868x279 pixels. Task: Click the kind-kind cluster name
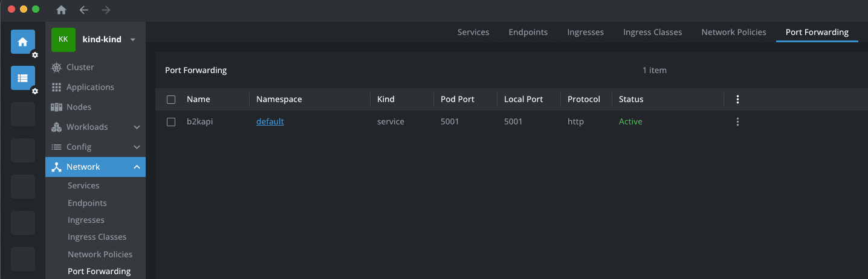(102, 39)
